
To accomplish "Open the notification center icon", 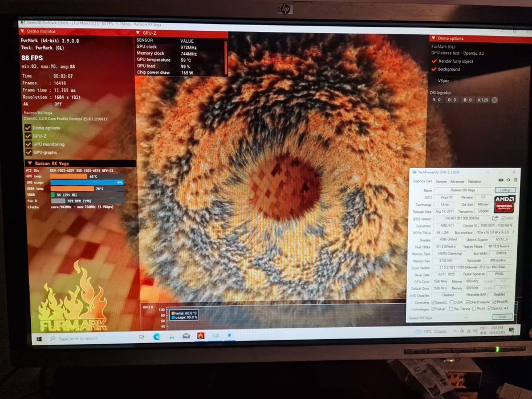I will (x=511, y=330).
